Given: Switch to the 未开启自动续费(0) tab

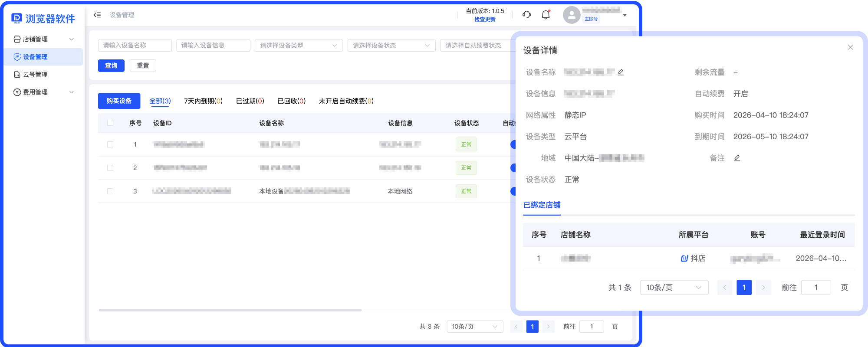Looking at the screenshot, I should click(x=346, y=101).
